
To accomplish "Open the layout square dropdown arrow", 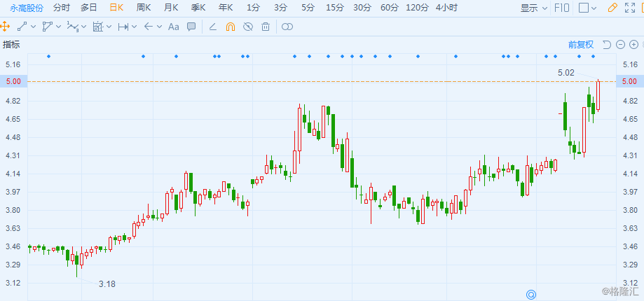I will pos(594,8).
